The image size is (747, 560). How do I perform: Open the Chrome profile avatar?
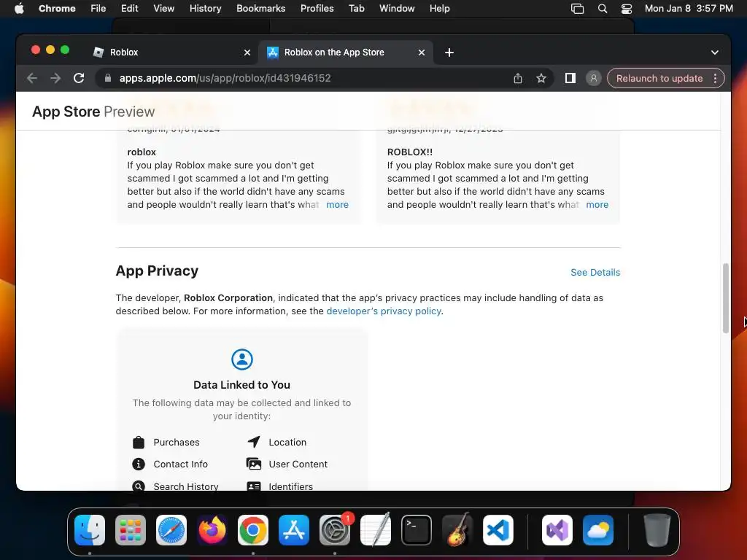pos(594,78)
